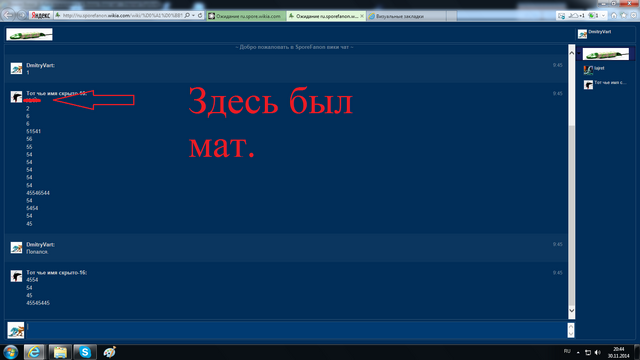The image size is (640, 360).
Task: Click the 45546544 chat line
Action: point(38,193)
